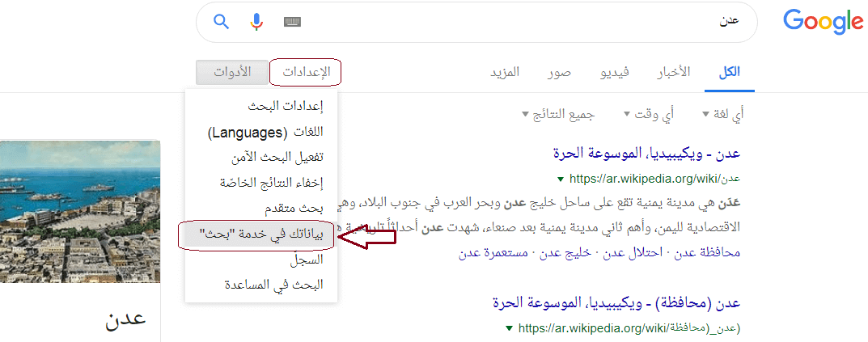Open dropdown arrow beside second Wikipedia URL
Viewport: 868px width, 342px height.
pyautogui.click(x=510, y=329)
